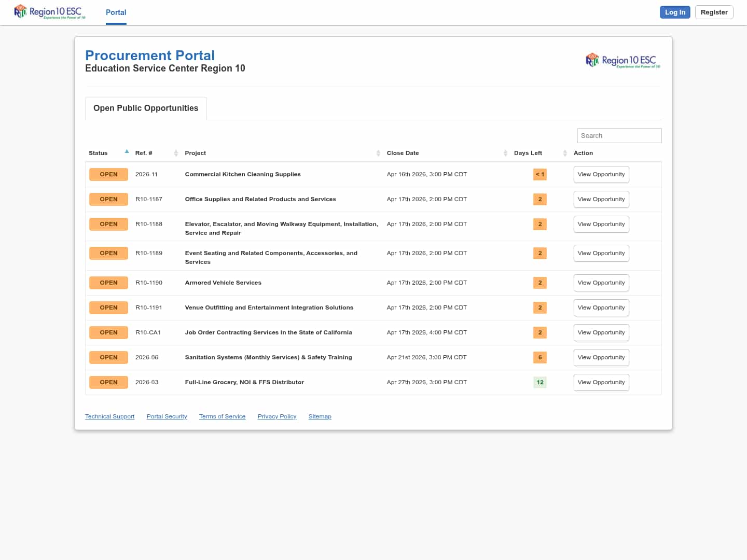The width and height of the screenshot is (747, 560).
Task: Click the Region 10 ESC logo in portal header
Action: click(x=622, y=61)
